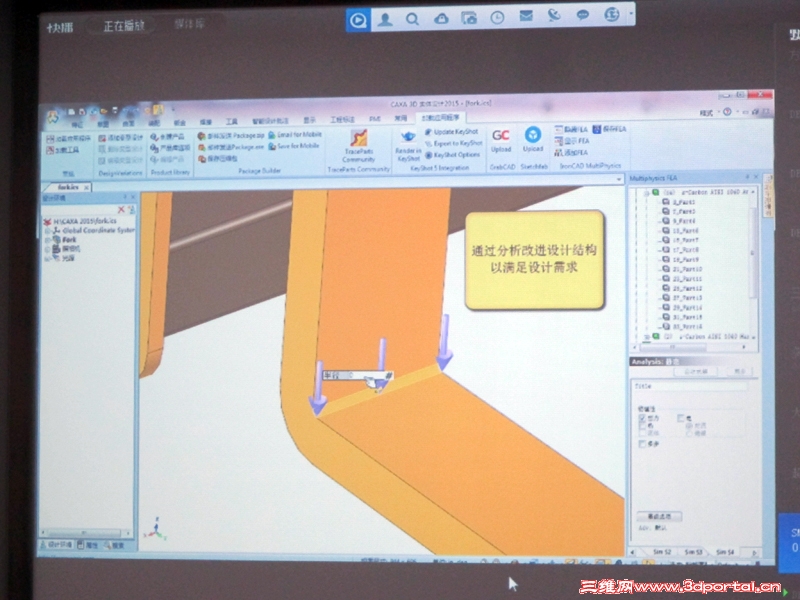Click Update KeyShot in the ribbon
The width and height of the screenshot is (800, 600).
click(x=452, y=132)
